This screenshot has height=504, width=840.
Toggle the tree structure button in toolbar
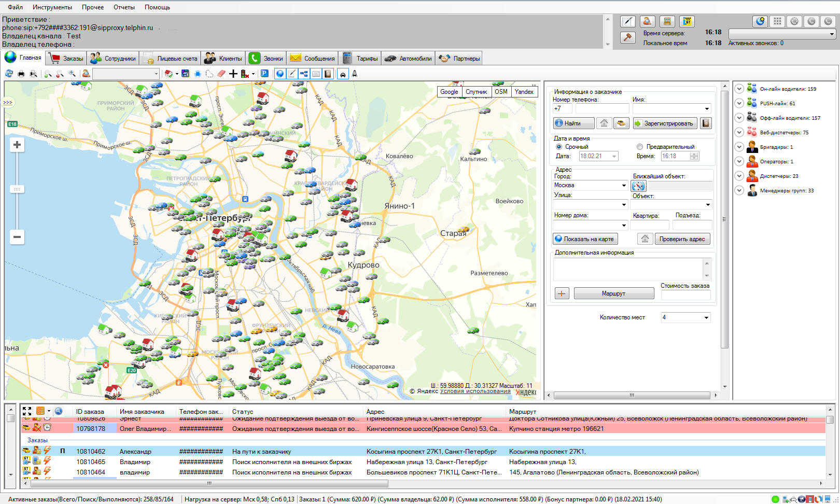tap(304, 74)
